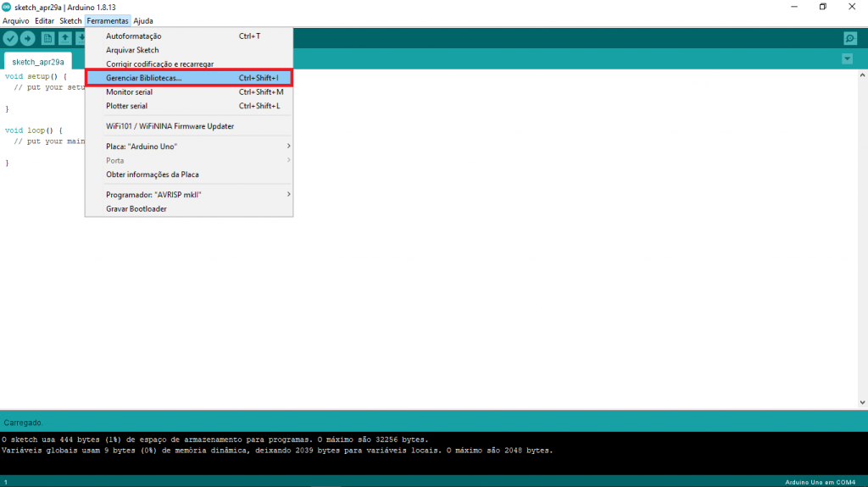Launch Plotter serial menu item
The width and height of the screenshot is (868, 487).
[126, 106]
